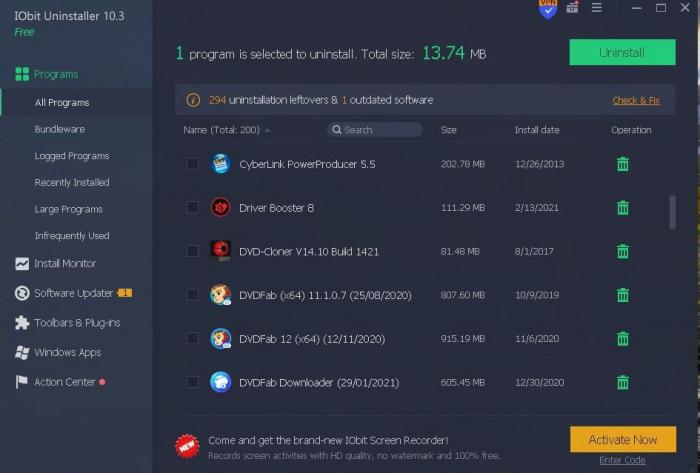Select CyberLink PowerProducer 5.5 name
This screenshot has height=473, width=700.
coord(307,164)
